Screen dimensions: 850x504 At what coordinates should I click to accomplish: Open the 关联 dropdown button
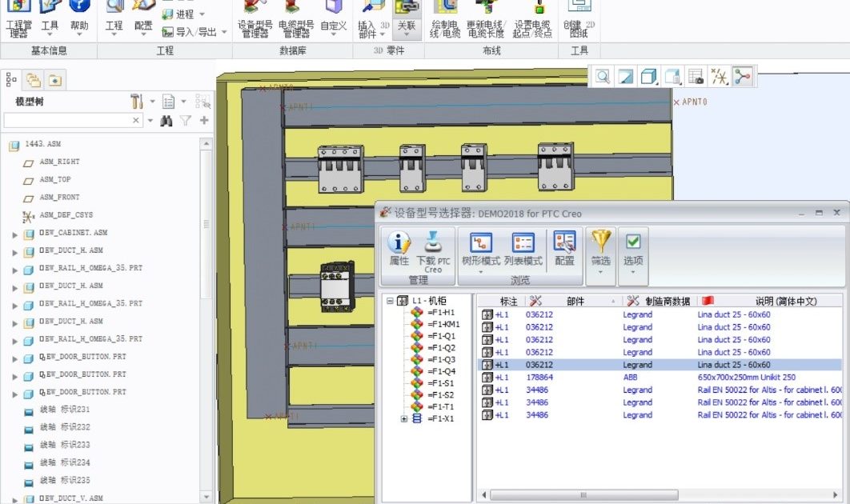[x=407, y=20]
